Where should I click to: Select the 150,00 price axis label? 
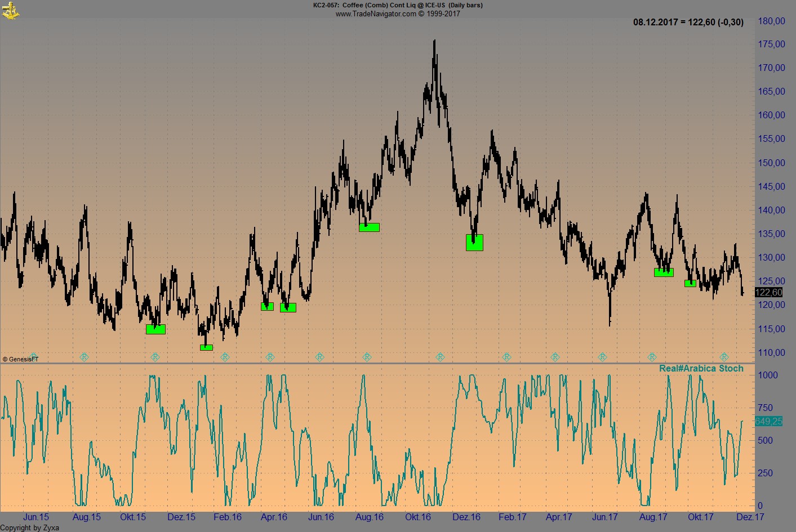pos(772,163)
